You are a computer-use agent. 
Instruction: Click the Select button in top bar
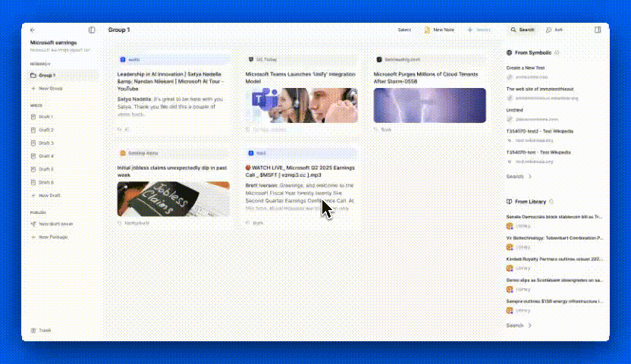click(x=404, y=30)
